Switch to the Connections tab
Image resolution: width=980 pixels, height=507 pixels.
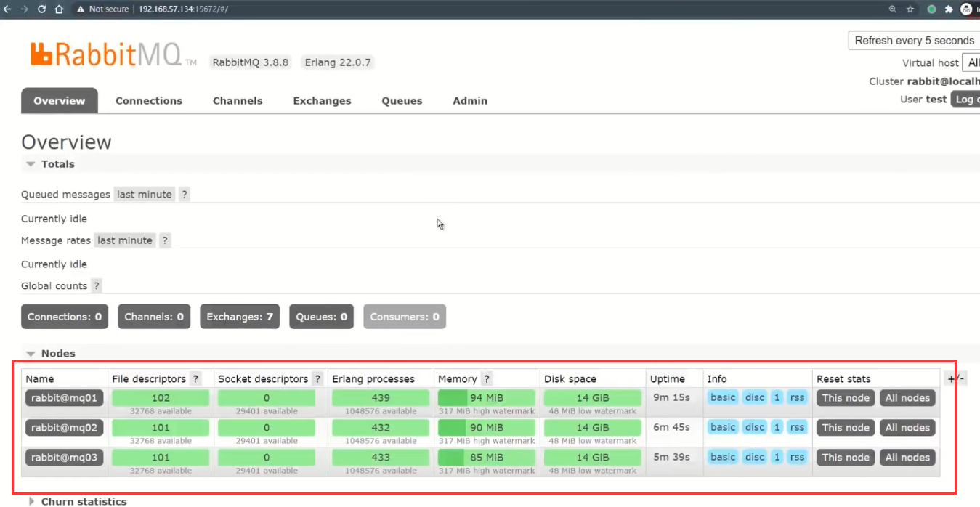[149, 101]
